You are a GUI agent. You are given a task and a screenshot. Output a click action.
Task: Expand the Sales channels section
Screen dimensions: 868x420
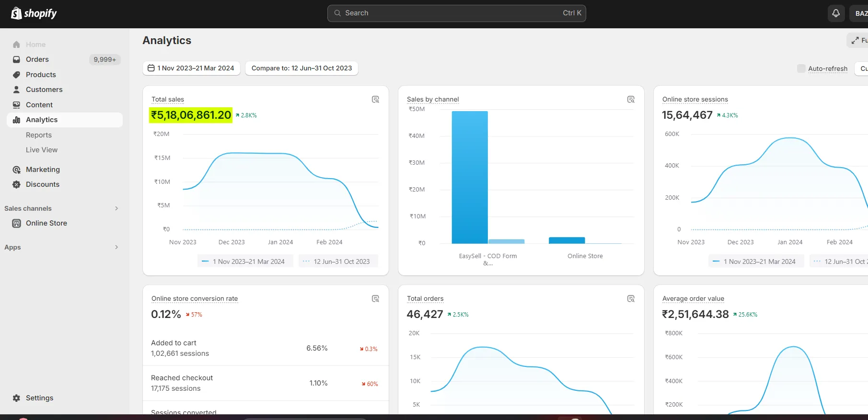tap(116, 208)
